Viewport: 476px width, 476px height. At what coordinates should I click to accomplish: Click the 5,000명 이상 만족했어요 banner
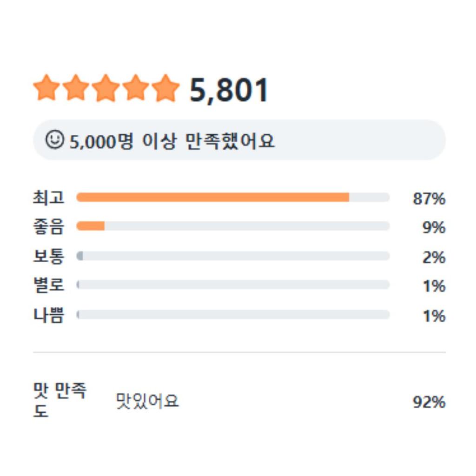point(239,140)
